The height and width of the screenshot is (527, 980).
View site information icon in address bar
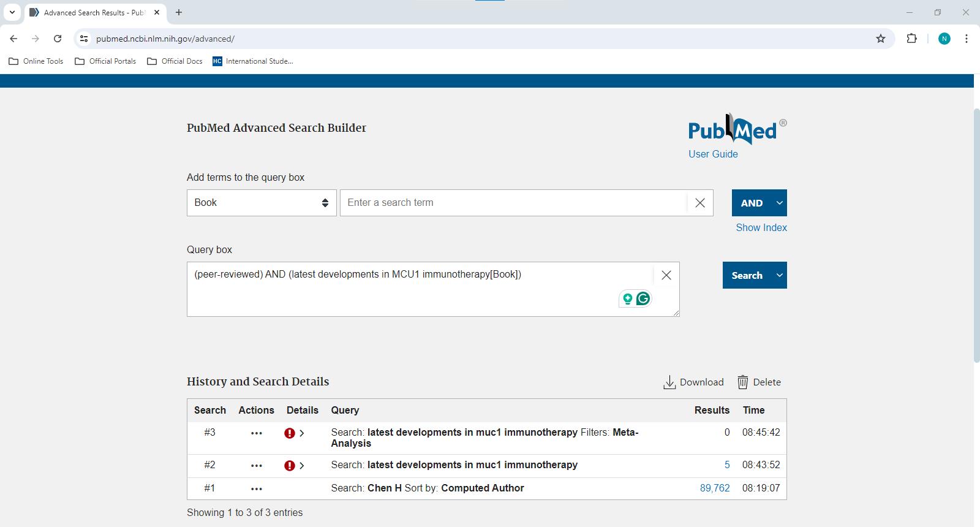point(84,39)
